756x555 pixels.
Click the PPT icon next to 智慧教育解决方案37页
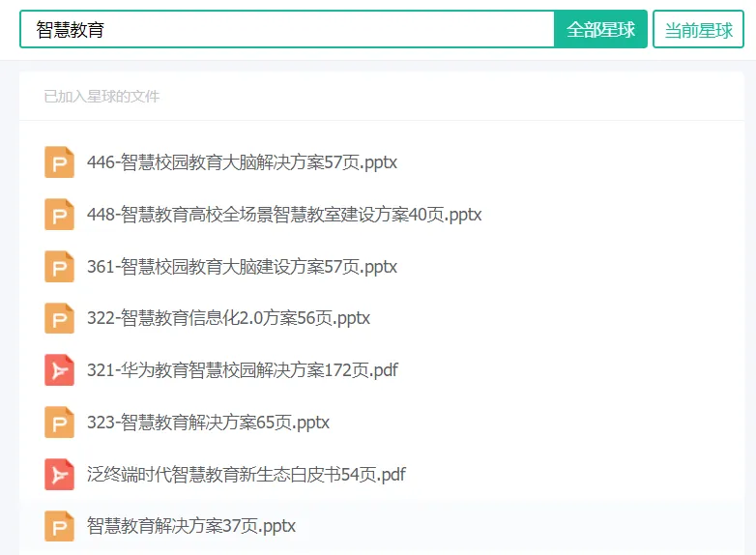(59, 526)
